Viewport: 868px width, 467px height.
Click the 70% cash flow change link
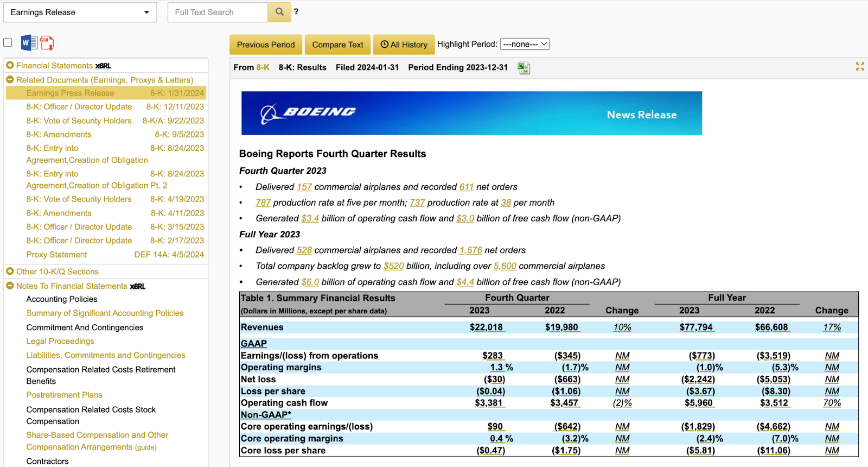click(832, 403)
